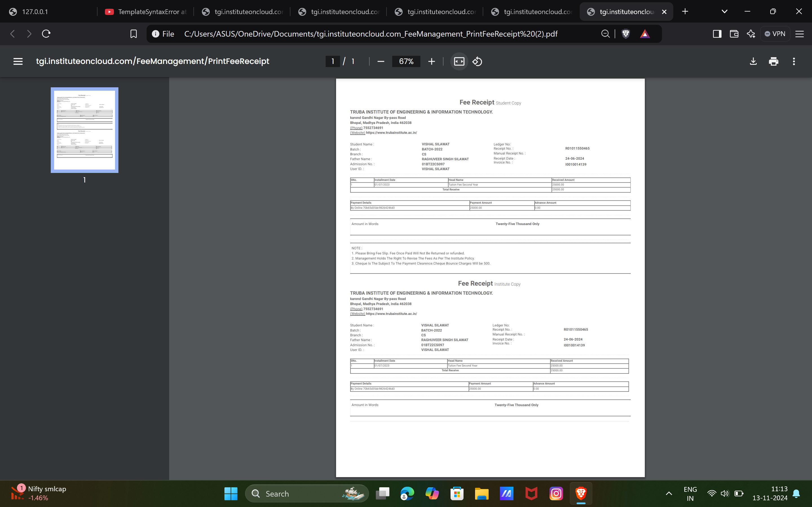Screen dimensions: 812x507
Task: Print the fee receipt document
Action: (x=773, y=61)
